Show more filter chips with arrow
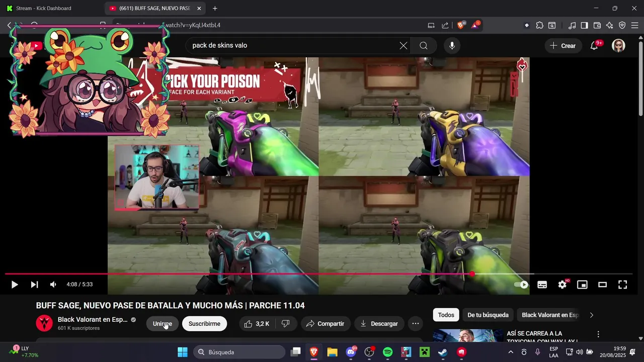The image size is (644, 362). (592, 315)
